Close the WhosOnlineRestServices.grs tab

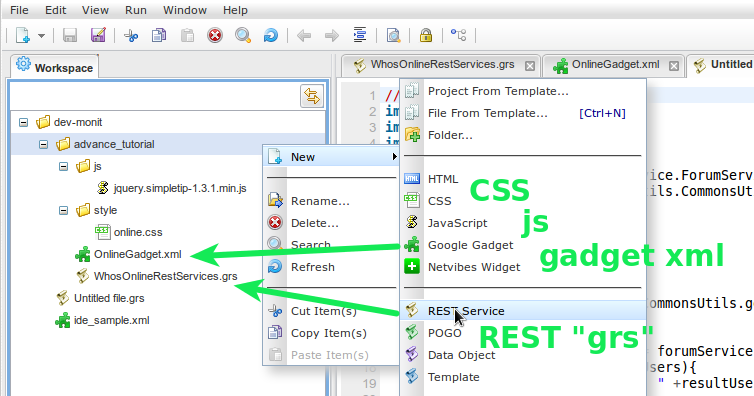coord(529,66)
